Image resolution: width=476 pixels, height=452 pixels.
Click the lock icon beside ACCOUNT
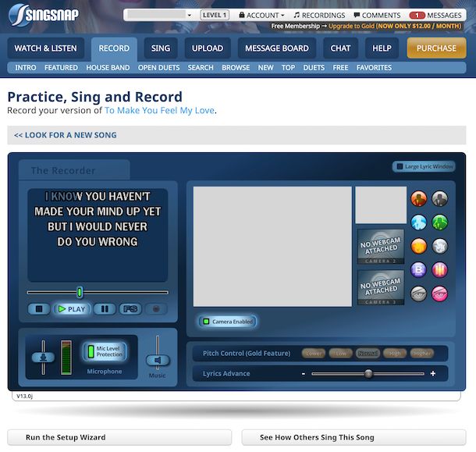tap(242, 15)
